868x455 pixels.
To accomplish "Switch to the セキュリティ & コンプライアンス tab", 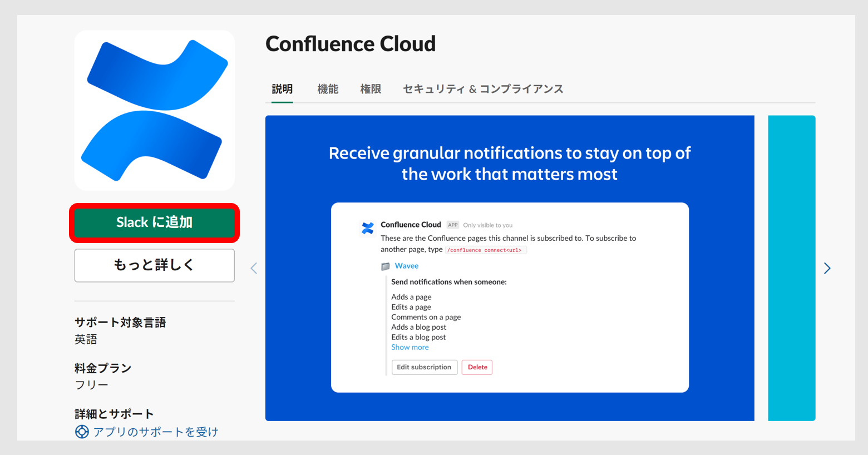I will pos(483,89).
